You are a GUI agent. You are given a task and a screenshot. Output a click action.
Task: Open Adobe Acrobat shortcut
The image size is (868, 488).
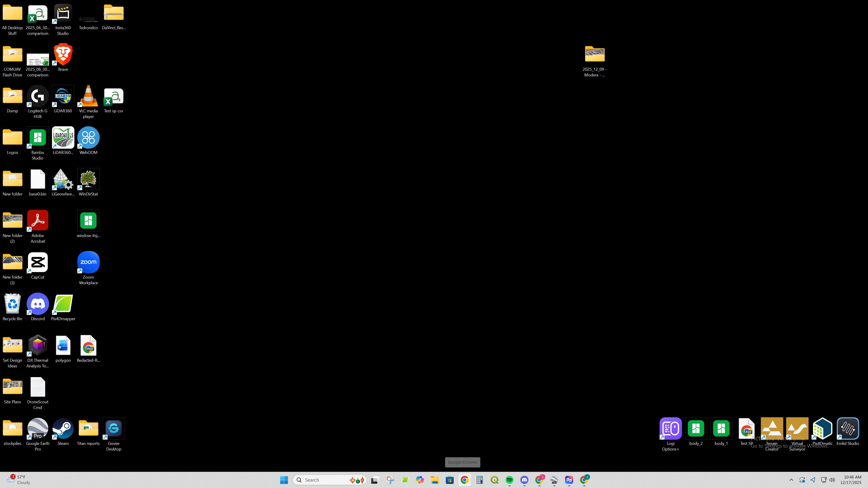38,227
